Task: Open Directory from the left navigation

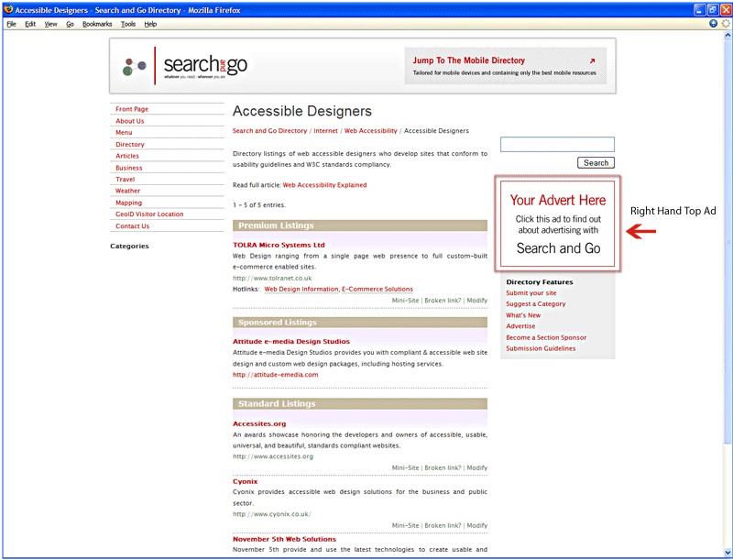Action: coord(130,145)
